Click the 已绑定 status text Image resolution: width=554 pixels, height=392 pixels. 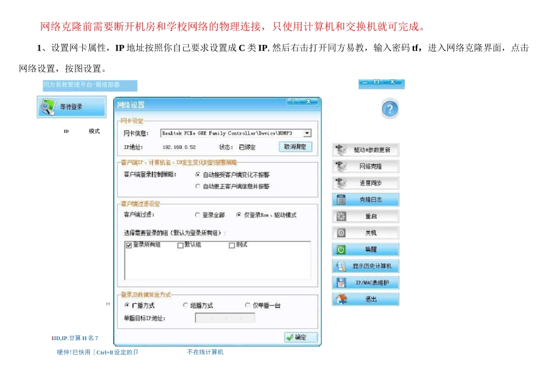click(247, 147)
